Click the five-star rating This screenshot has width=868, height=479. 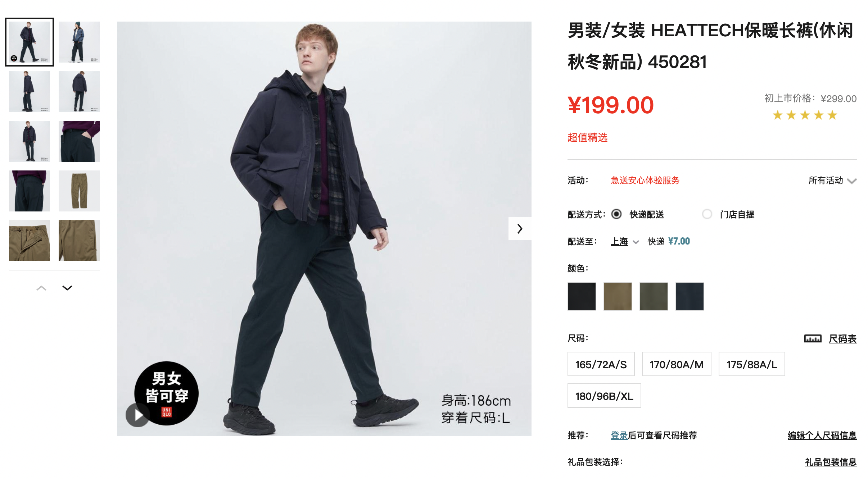coord(805,115)
